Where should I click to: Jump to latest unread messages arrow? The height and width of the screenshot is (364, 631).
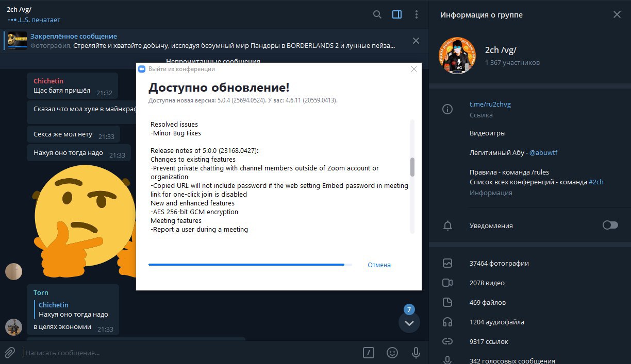pyautogui.click(x=409, y=323)
